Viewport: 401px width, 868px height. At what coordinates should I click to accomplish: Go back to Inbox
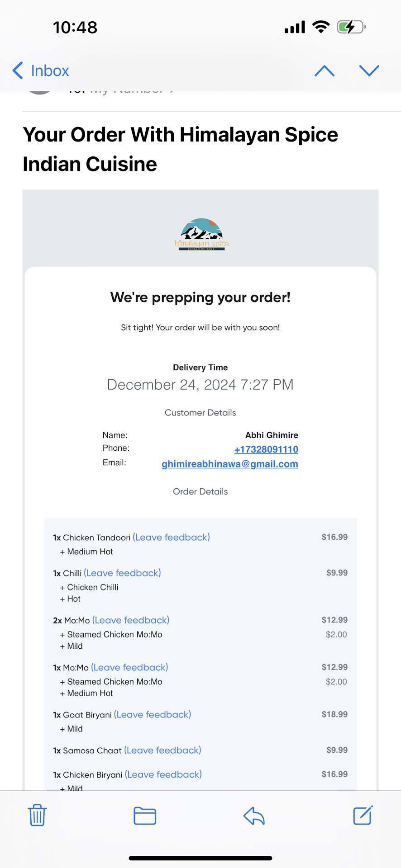(41, 71)
